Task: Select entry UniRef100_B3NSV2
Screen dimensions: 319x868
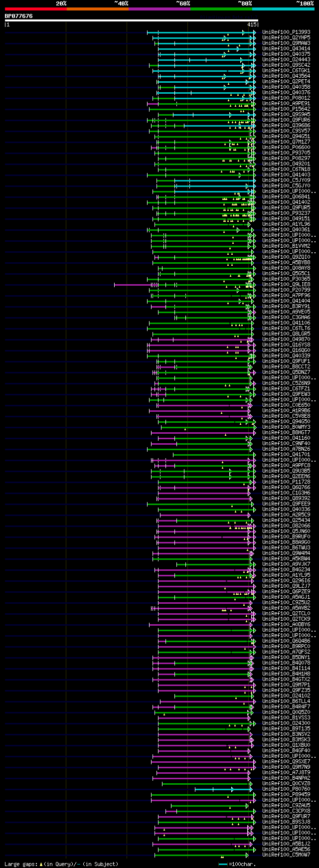Action: (286, 734)
